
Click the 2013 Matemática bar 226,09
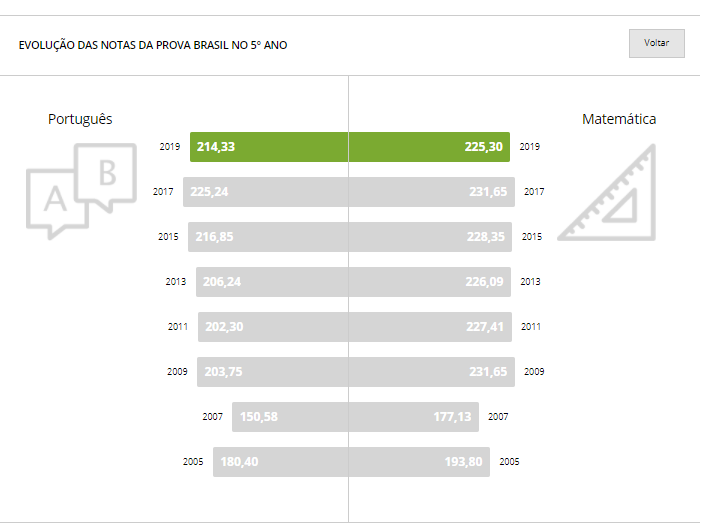click(430, 282)
